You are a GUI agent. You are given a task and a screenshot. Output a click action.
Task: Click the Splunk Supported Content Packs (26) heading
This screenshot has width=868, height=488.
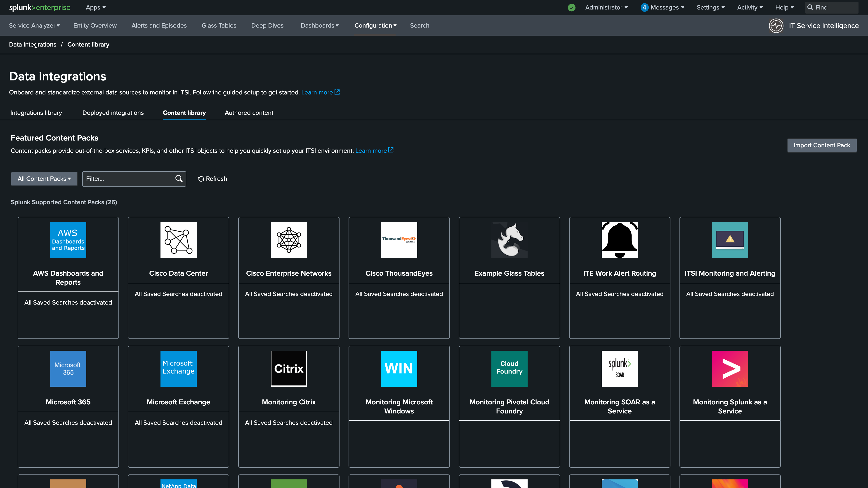[x=64, y=202]
